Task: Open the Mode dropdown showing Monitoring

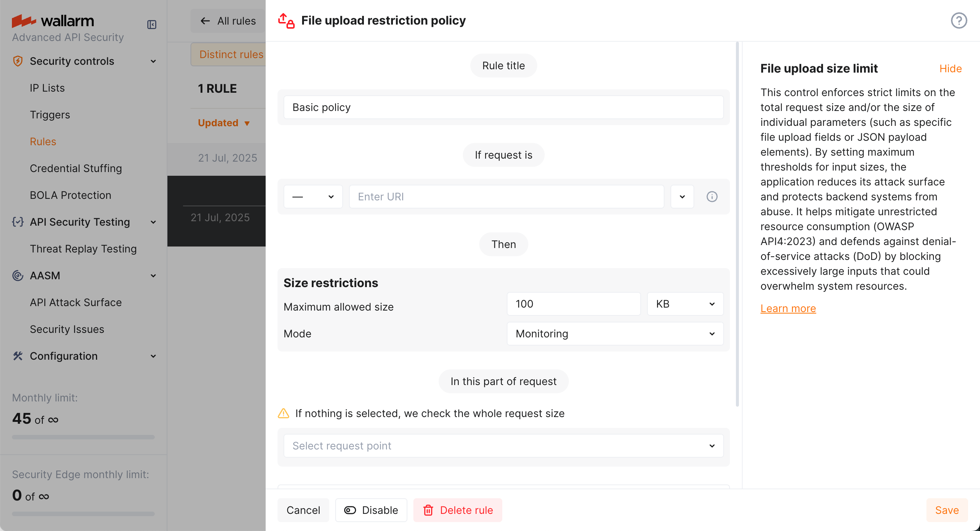Action: (615, 334)
